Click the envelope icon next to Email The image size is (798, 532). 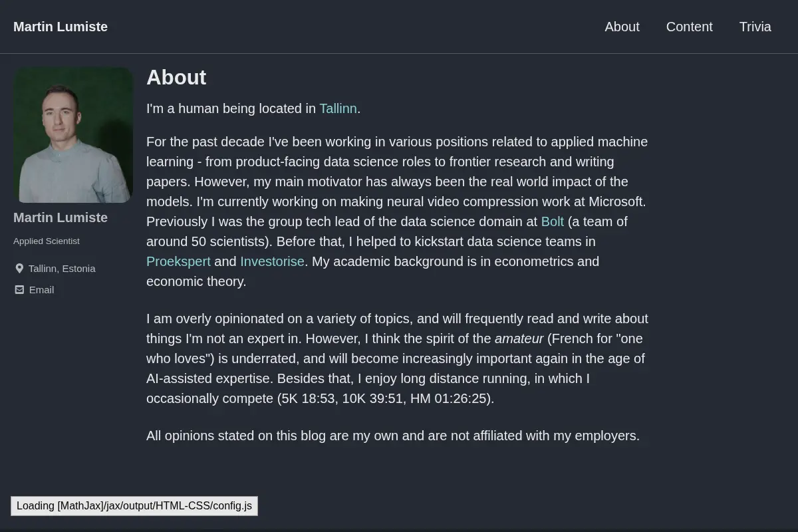[19, 290]
